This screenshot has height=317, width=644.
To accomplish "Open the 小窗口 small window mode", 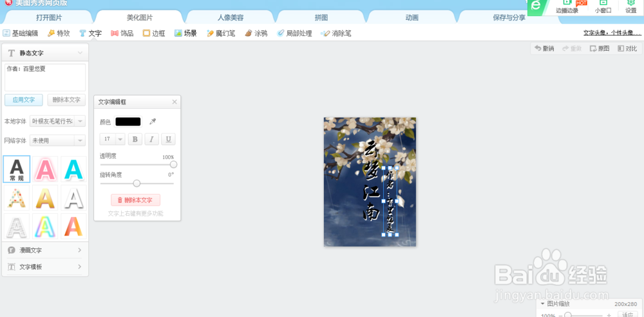I will 603,7.
